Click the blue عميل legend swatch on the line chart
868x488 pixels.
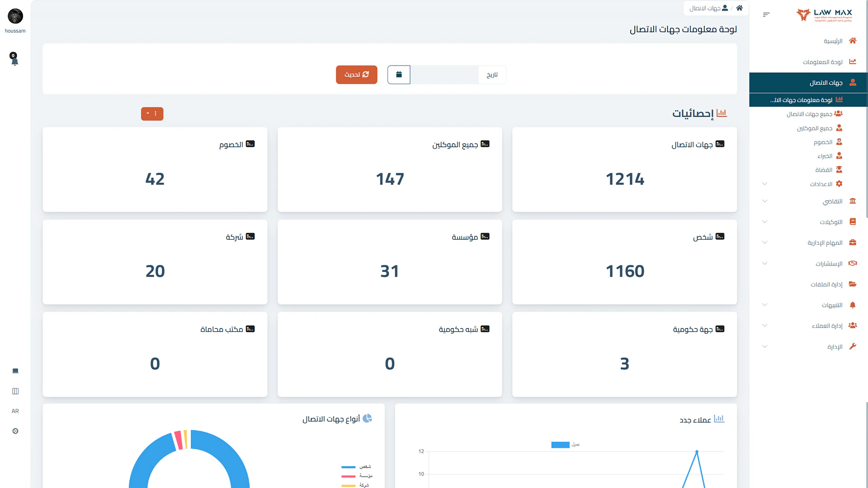(x=560, y=444)
